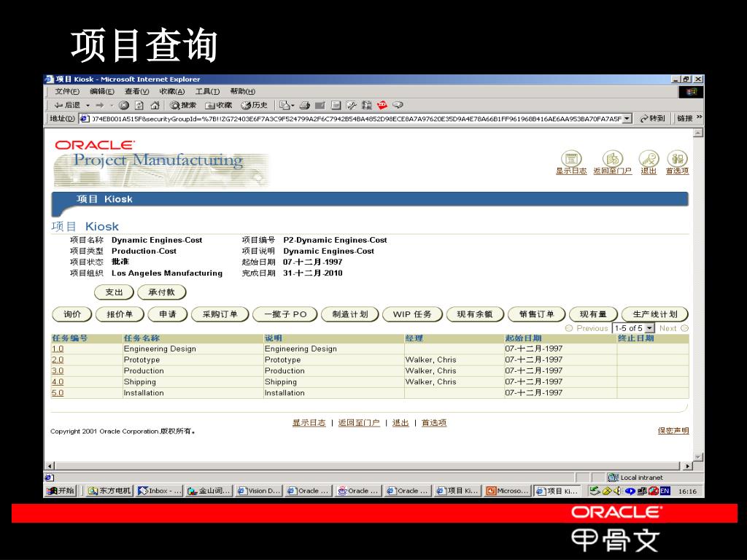The width and height of the screenshot is (747, 560).
Task: Click the 现有余额 button
Action: (x=475, y=314)
